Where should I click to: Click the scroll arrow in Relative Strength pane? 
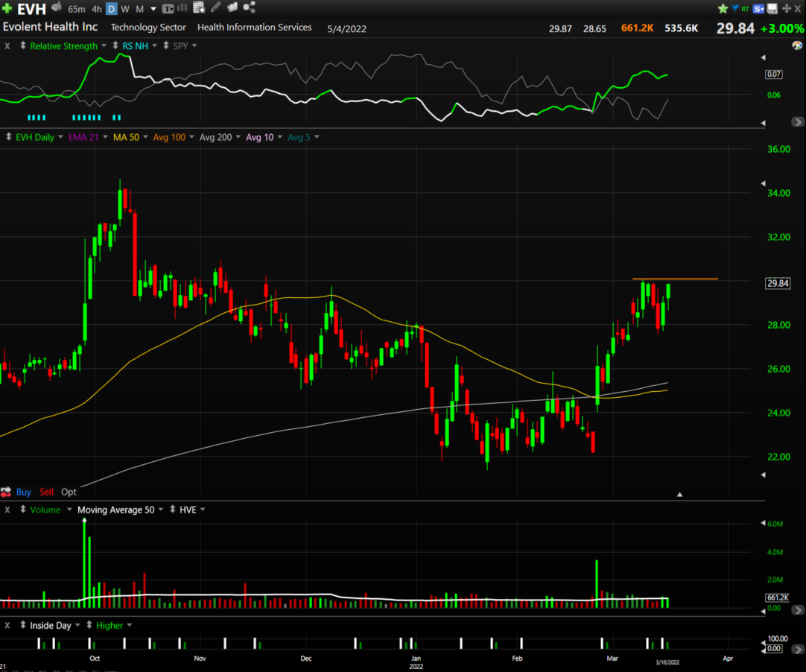(x=797, y=122)
